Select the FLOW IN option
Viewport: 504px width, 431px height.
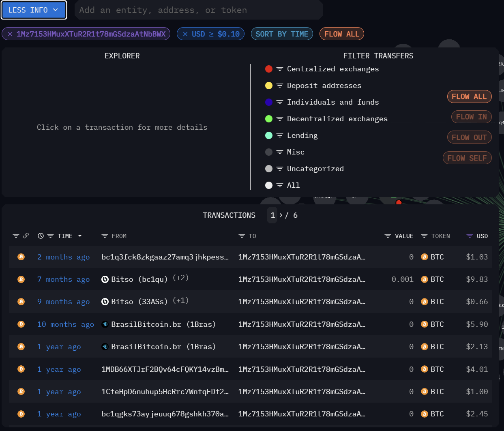tap(471, 117)
